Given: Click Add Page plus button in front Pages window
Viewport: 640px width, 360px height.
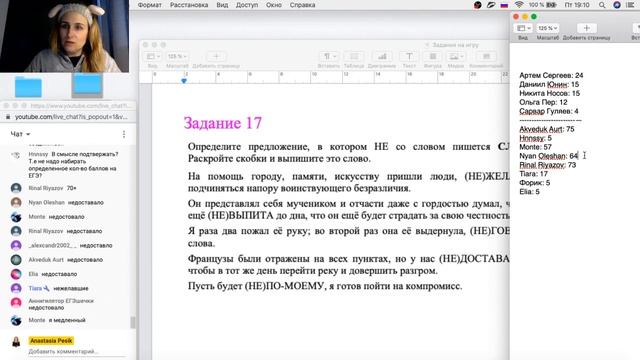Looking at the screenshot, I should [x=587, y=28].
